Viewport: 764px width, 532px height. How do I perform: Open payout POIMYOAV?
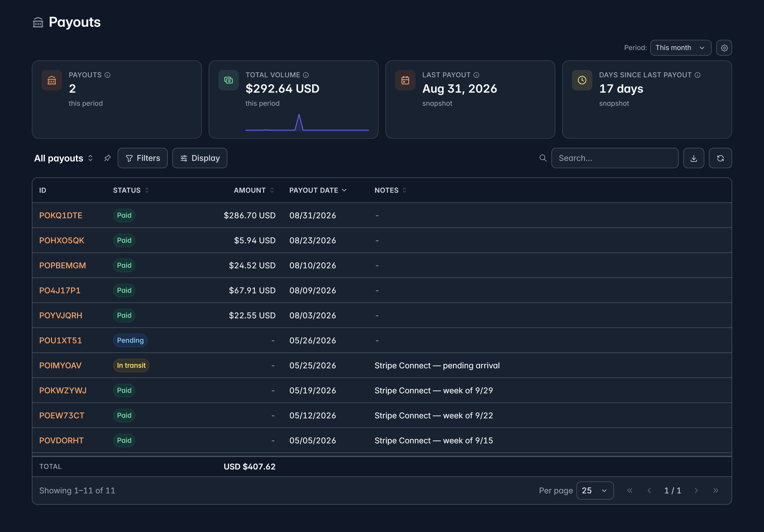point(60,365)
